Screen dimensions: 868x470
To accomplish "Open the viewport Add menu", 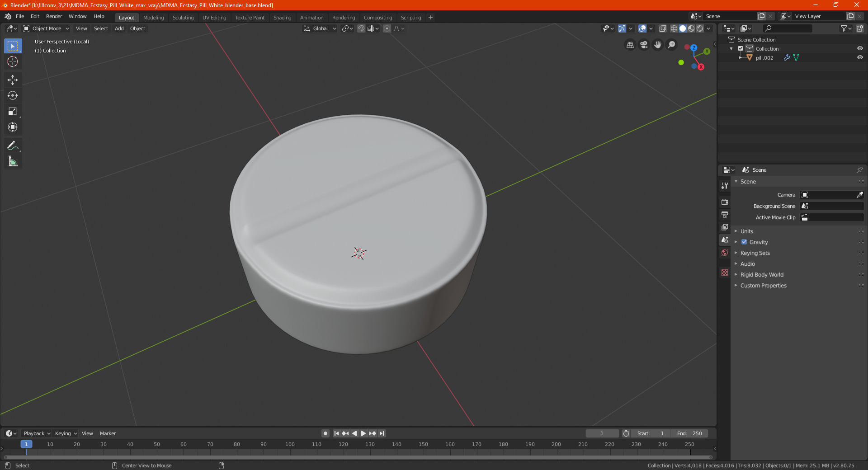I will (119, 28).
